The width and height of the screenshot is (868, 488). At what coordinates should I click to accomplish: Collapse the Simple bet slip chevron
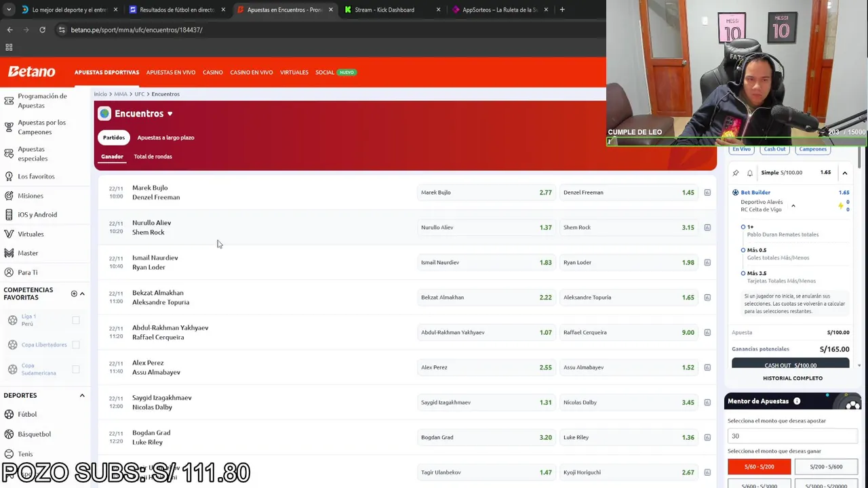point(844,173)
